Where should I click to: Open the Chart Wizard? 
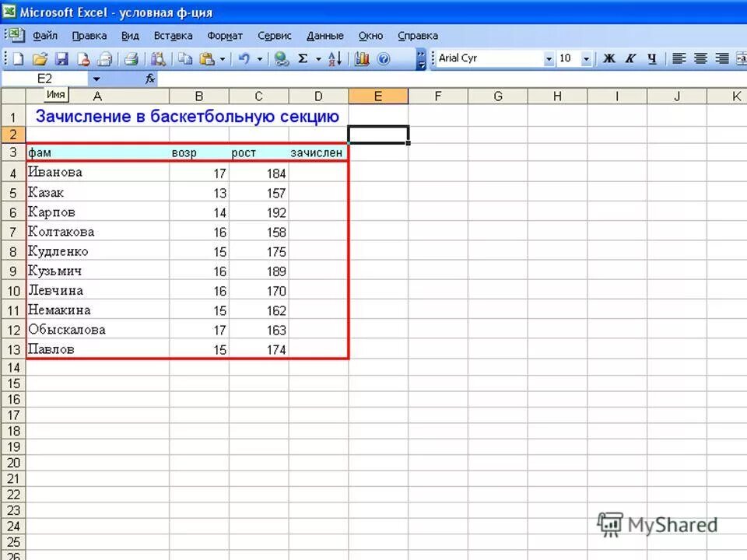(x=361, y=58)
